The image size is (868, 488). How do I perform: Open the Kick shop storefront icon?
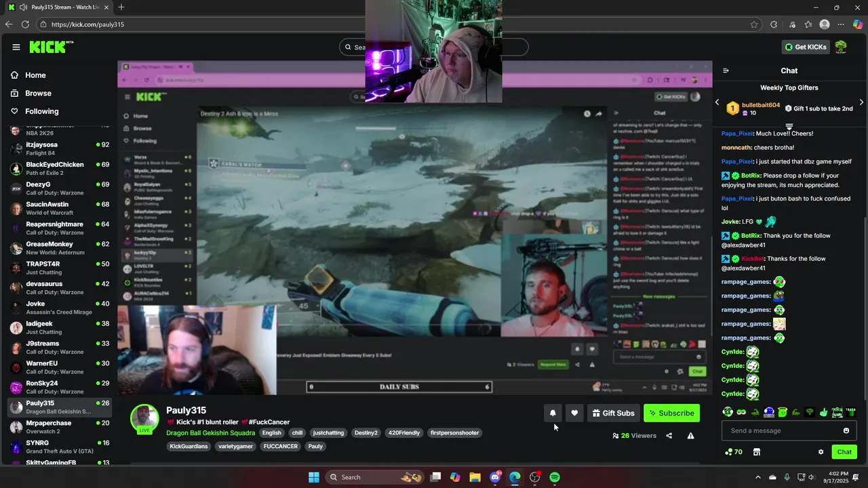757,452
